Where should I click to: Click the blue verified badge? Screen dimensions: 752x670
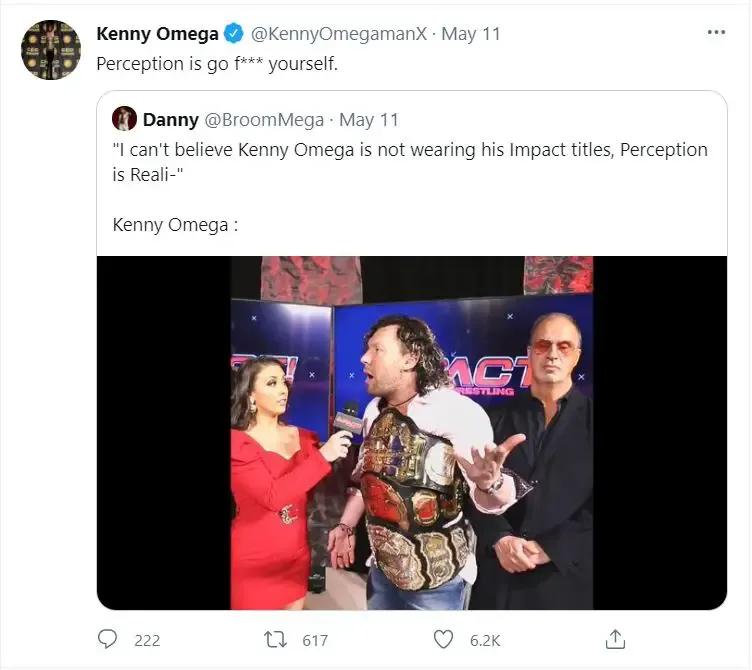coord(233,34)
